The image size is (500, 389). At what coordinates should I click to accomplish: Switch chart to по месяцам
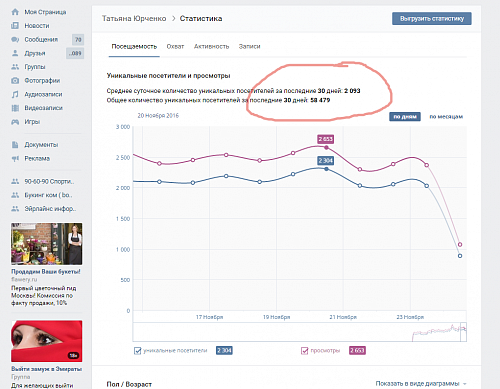(446, 117)
